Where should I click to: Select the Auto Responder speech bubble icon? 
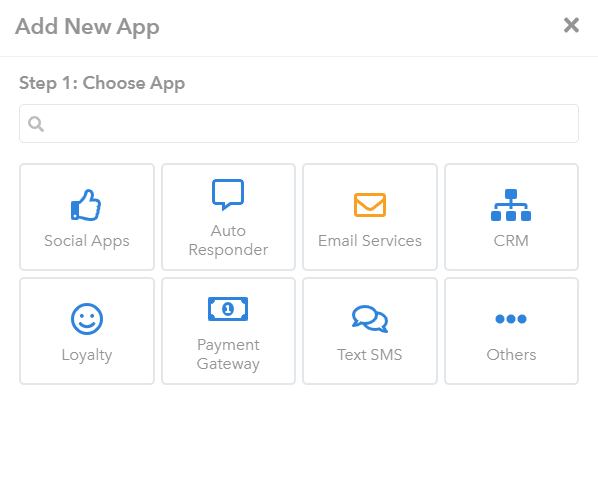(x=228, y=195)
